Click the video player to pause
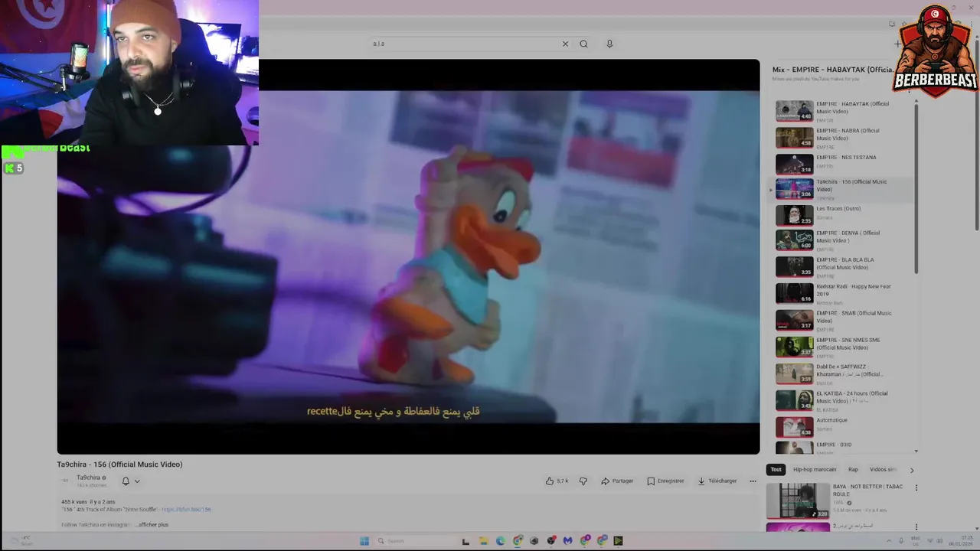 point(408,256)
